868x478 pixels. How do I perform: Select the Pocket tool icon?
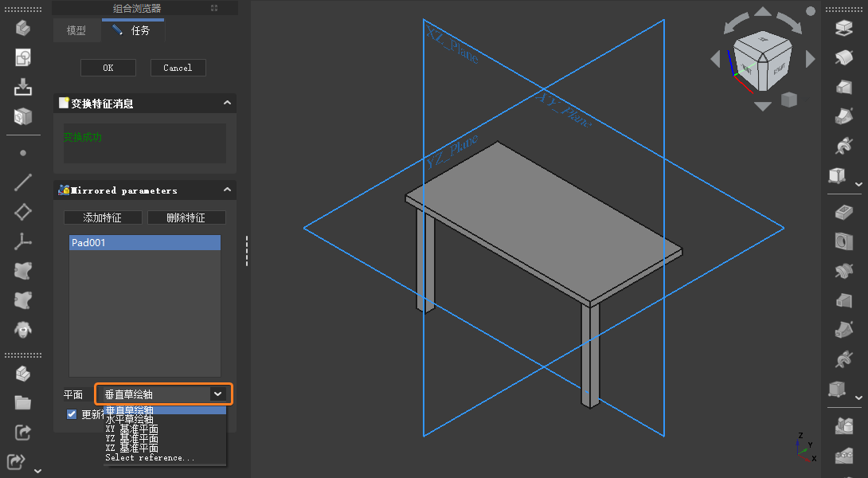(843, 213)
